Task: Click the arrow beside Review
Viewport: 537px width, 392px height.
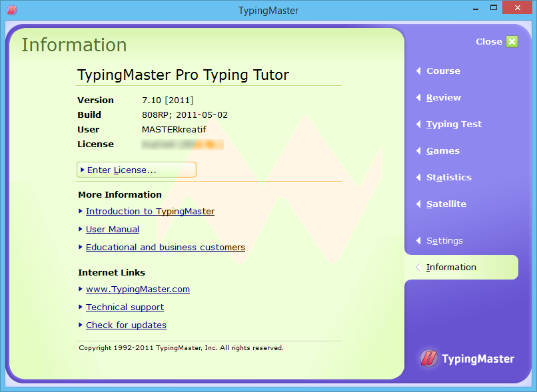Action: point(418,97)
